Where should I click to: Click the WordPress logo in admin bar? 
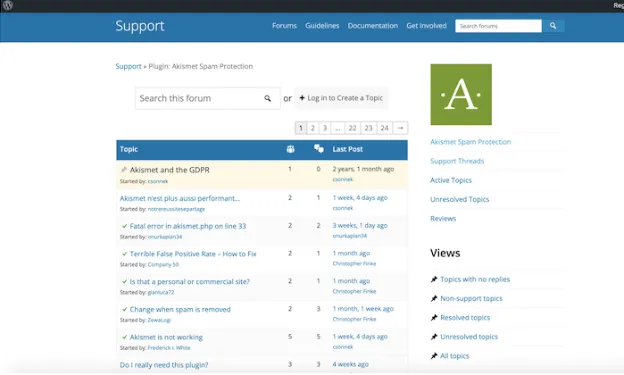8,5
